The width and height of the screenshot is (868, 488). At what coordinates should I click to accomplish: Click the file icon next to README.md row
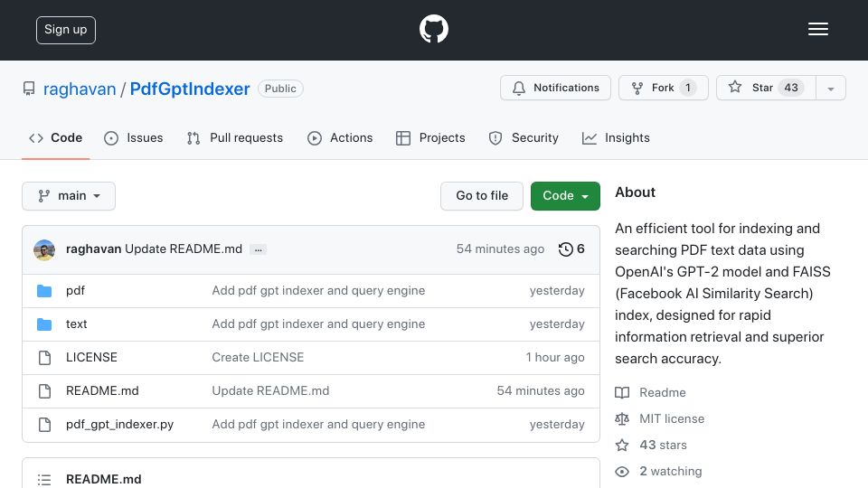click(45, 391)
